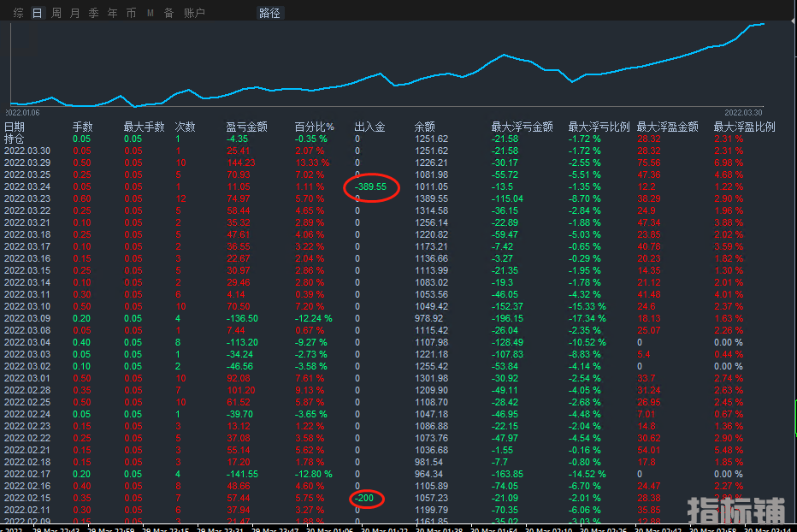The width and height of the screenshot is (797, 532).
Task: Switch to the 账户 account tab
Action: tap(195, 13)
